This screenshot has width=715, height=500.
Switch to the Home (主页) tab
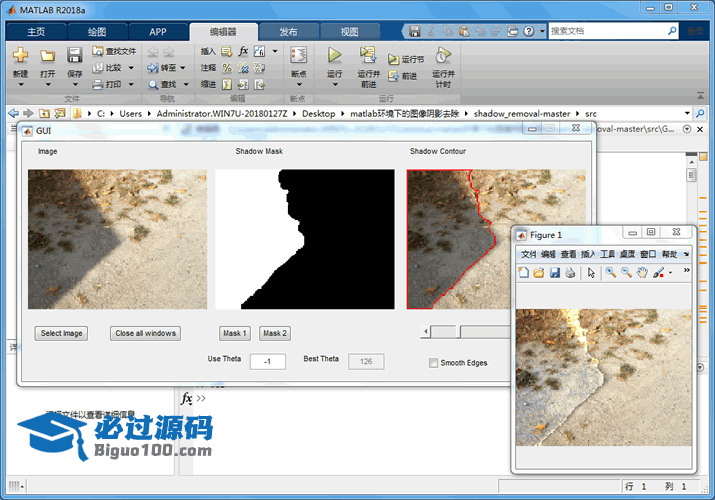click(x=36, y=31)
